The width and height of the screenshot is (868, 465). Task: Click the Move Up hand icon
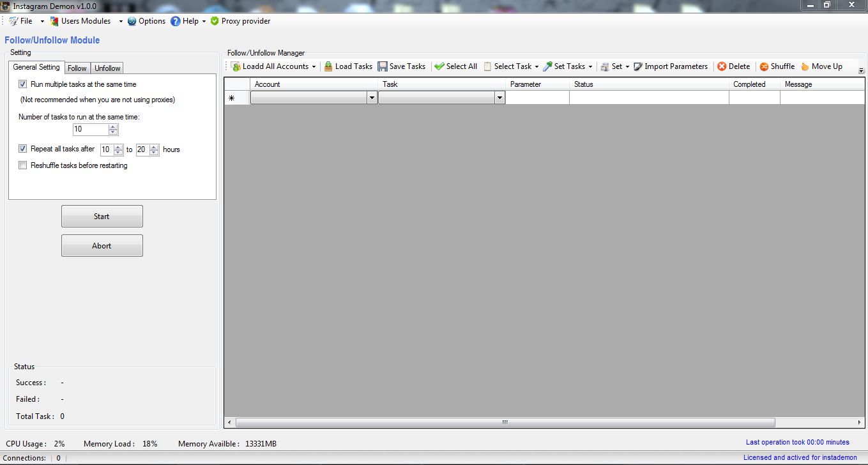point(805,66)
